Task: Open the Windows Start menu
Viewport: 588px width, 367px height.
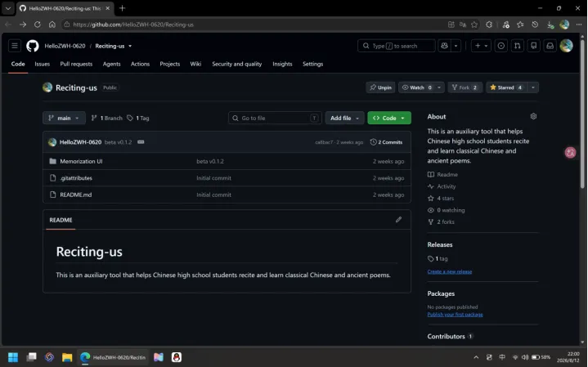Action: tap(13, 357)
